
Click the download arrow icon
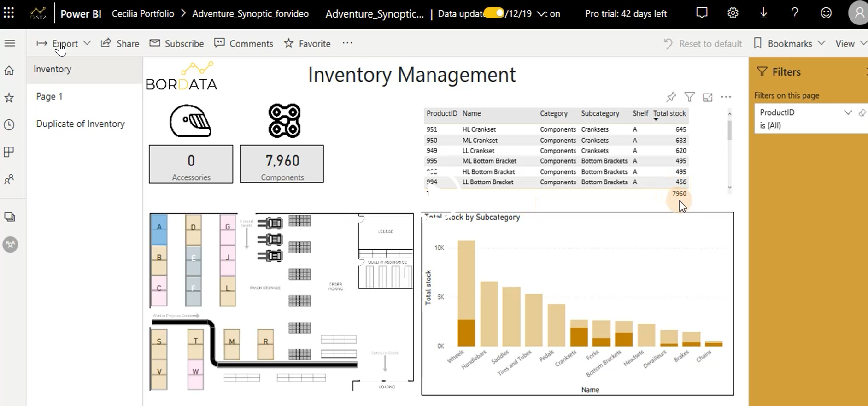(x=763, y=13)
